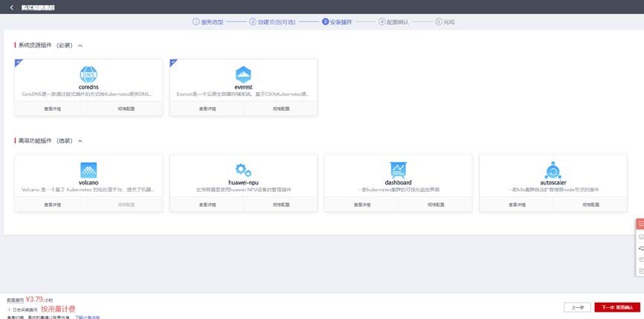This screenshot has width=644, height=319.
Task: Go to step 2 创建节点(可选)
Action: click(x=272, y=22)
